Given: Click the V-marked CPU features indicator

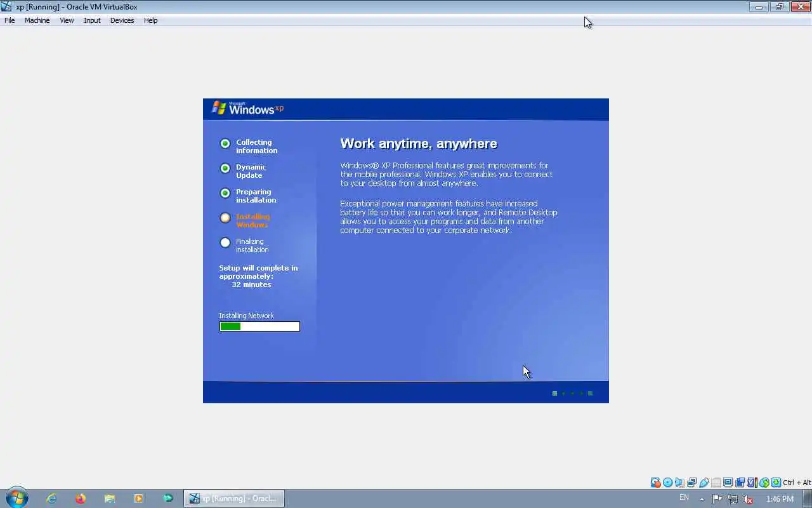Looking at the screenshot, I should tap(752, 483).
